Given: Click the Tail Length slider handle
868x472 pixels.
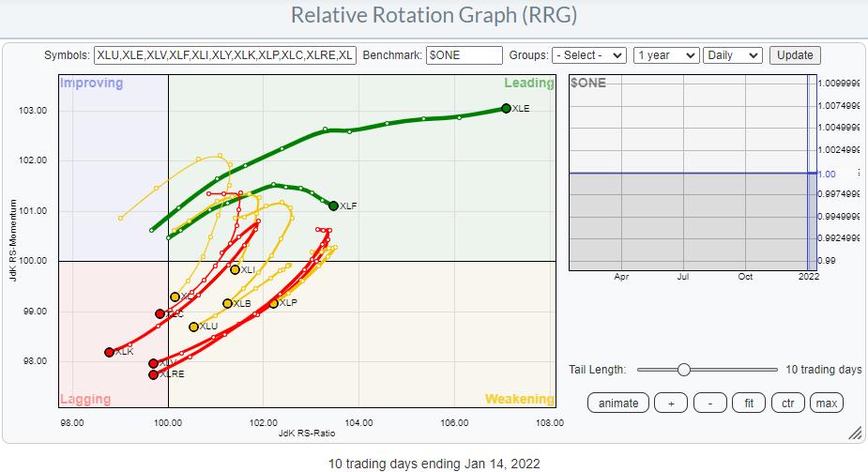Looking at the screenshot, I should pos(683,370).
